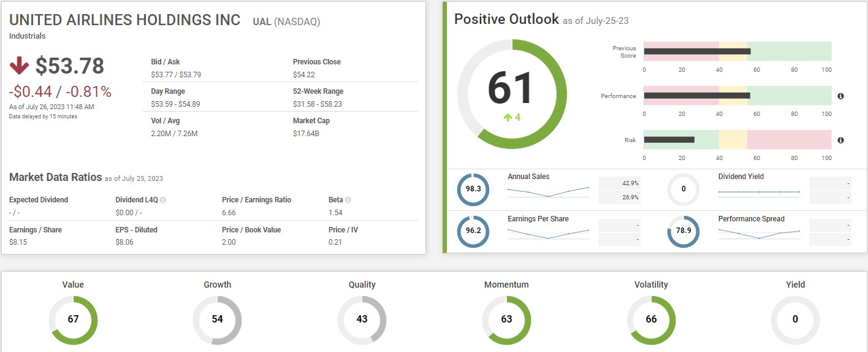
Task: Click the Positive Outlook heading
Action: click(x=506, y=19)
